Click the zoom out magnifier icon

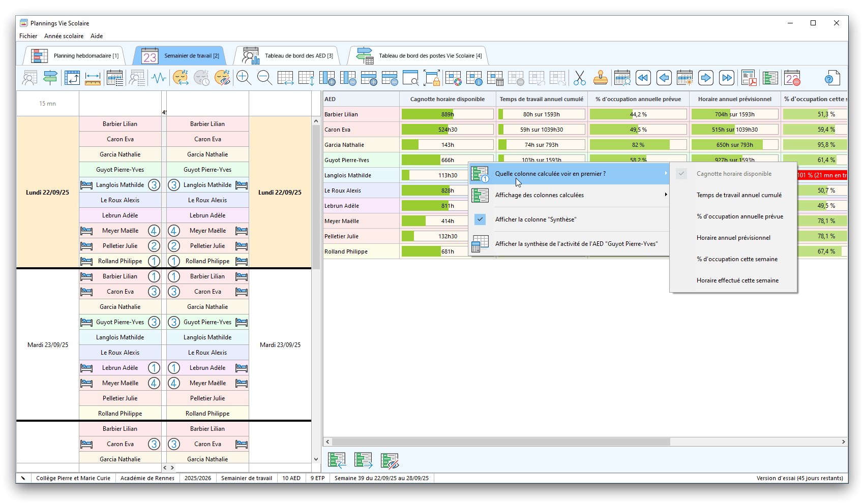264,78
